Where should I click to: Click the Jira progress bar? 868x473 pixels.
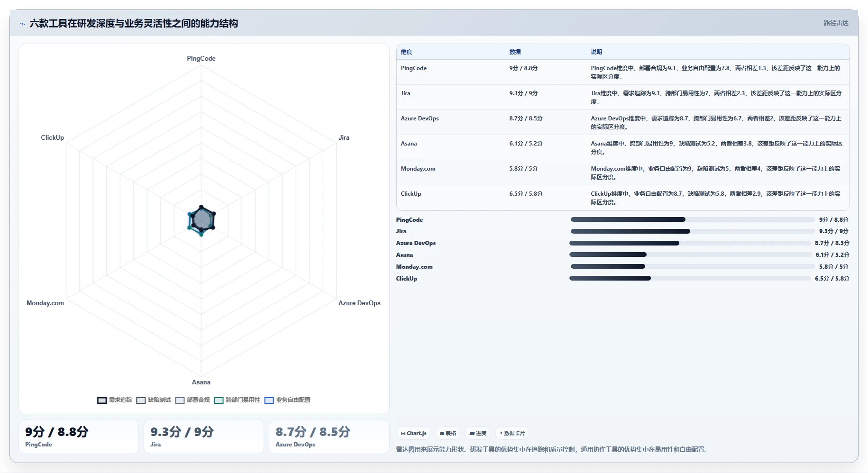[x=693, y=231]
